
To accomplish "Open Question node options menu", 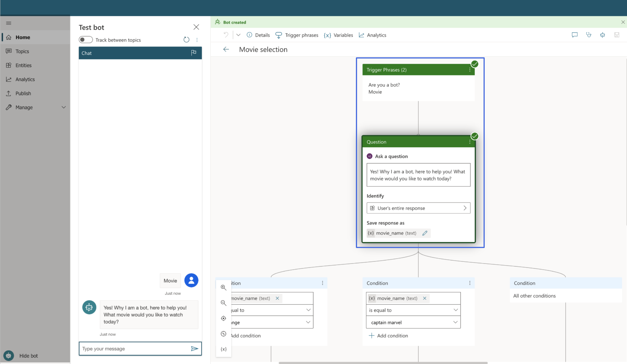I will [470, 142].
